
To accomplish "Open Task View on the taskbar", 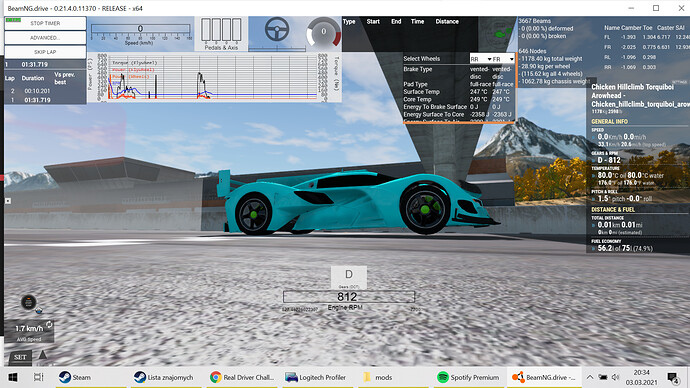I will pyautogui.click(x=38, y=377).
